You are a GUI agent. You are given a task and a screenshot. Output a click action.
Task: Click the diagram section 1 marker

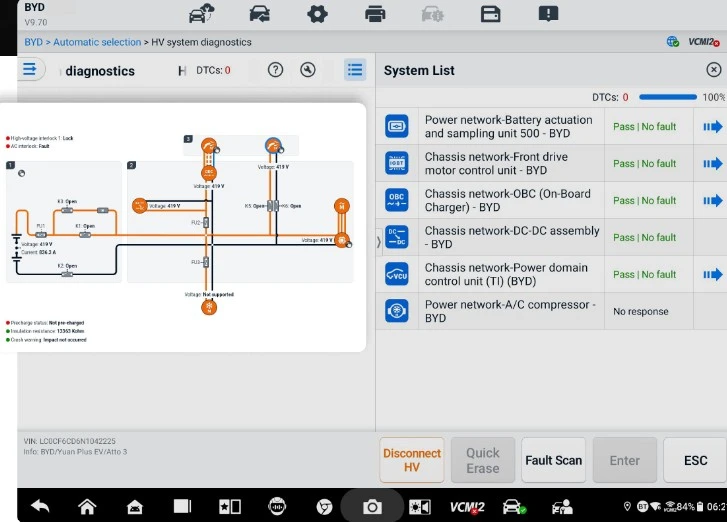tap(10, 165)
